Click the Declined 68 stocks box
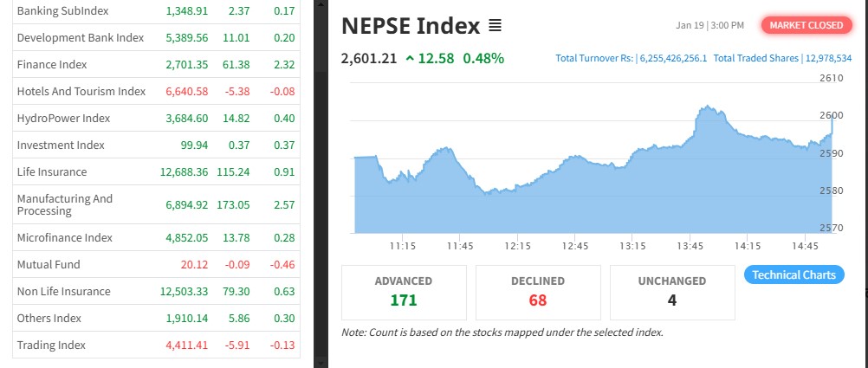The height and width of the screenshot is (368, 868). pos(537,292)
